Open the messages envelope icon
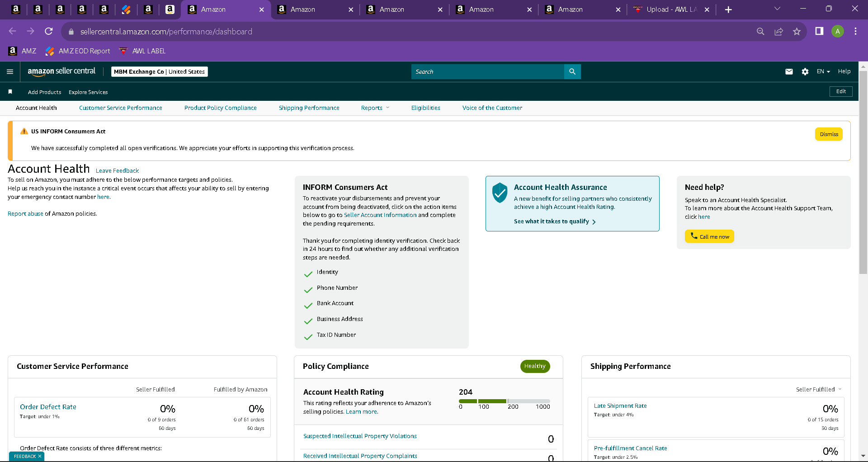The image size is (868, 462). click(x=789, y=71)
